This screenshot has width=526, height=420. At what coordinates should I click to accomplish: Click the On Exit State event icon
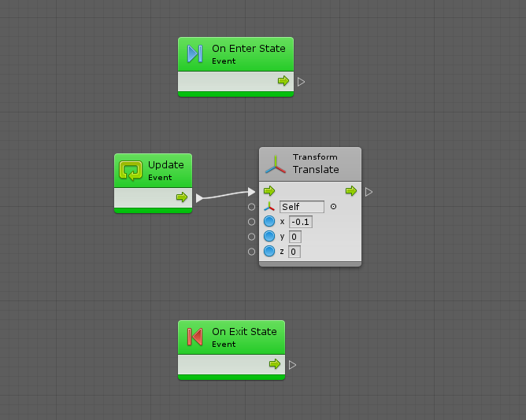[195, 337]
